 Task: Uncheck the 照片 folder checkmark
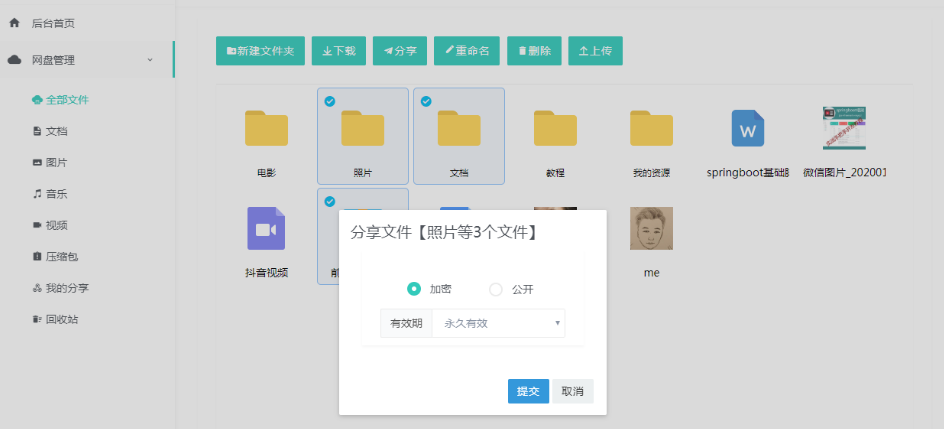point(330,101)
